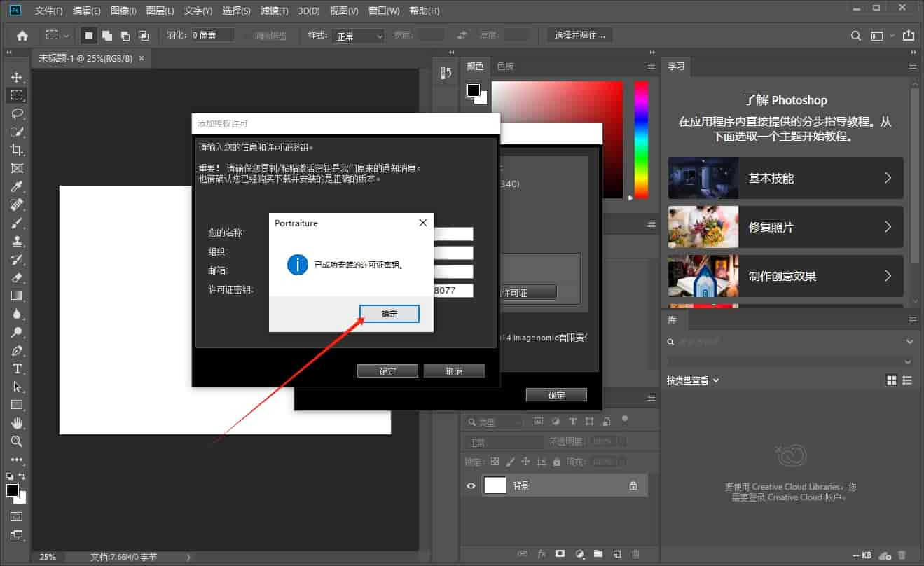Image resolution: width=924 pixels, height=566 pixels.
Task: Expand the 基本技能 tutorial chevron
Action: [888, 178]
